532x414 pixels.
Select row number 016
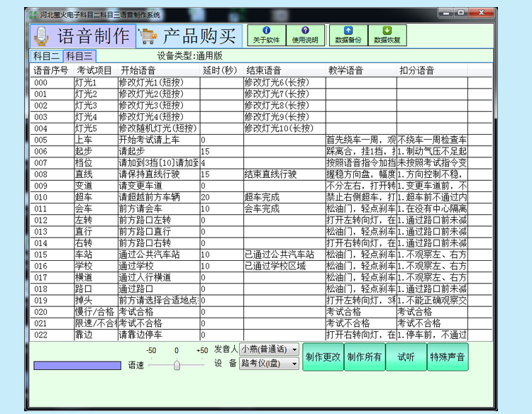(x=52, y=266)
